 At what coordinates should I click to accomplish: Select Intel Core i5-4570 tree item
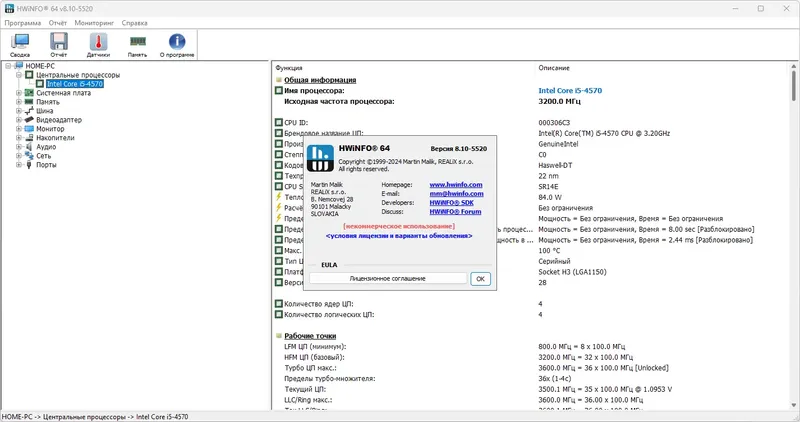tap(75, 84)
